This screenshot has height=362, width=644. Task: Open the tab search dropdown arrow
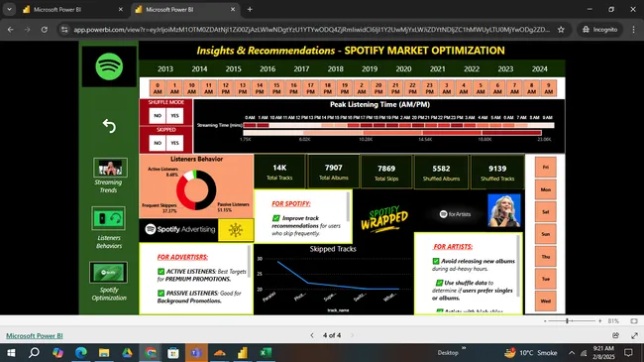[9, 9]
